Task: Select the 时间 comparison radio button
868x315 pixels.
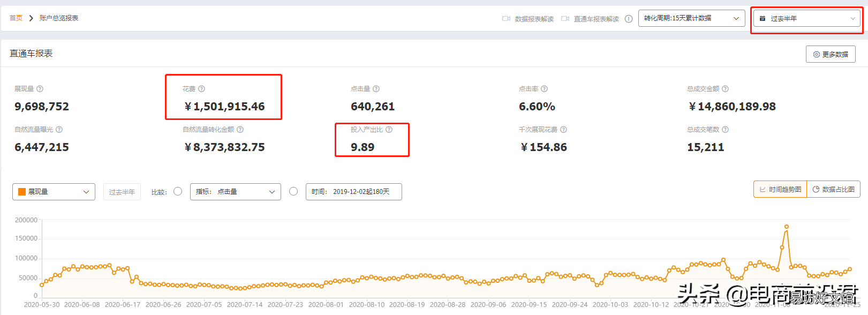Action: [293, 191]
